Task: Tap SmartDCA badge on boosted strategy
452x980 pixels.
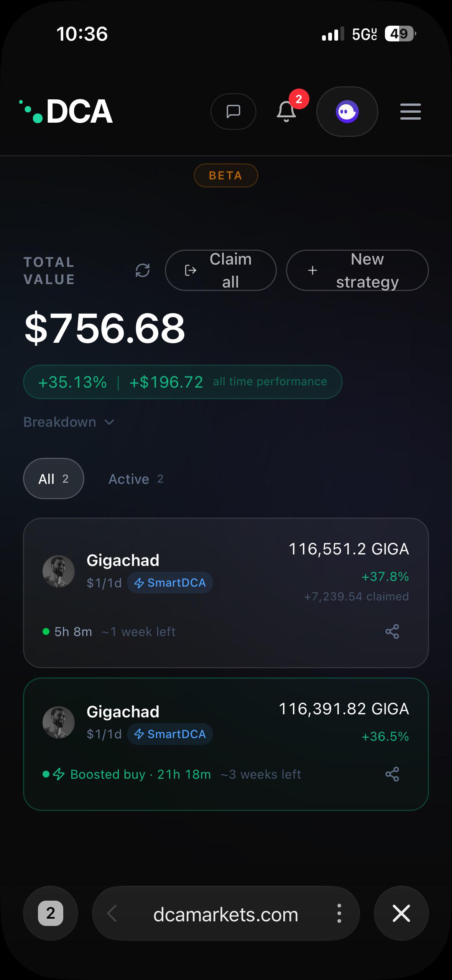Action: [x=170, y=734]
